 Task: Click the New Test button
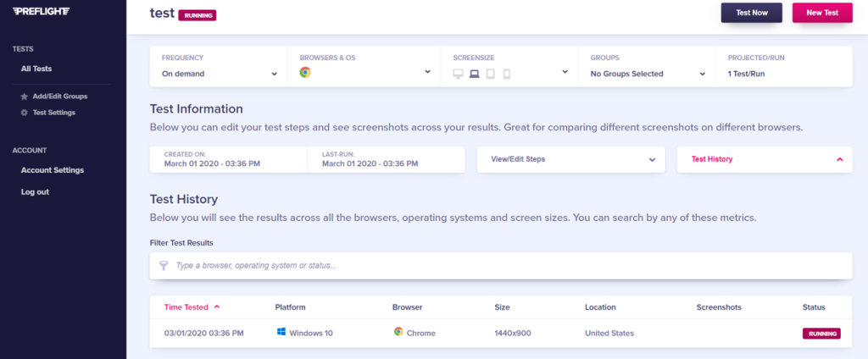(822, 13)
